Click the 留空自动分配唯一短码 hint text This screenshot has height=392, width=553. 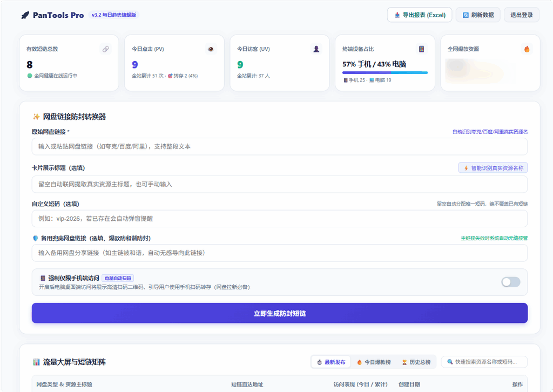coord(482,204)
